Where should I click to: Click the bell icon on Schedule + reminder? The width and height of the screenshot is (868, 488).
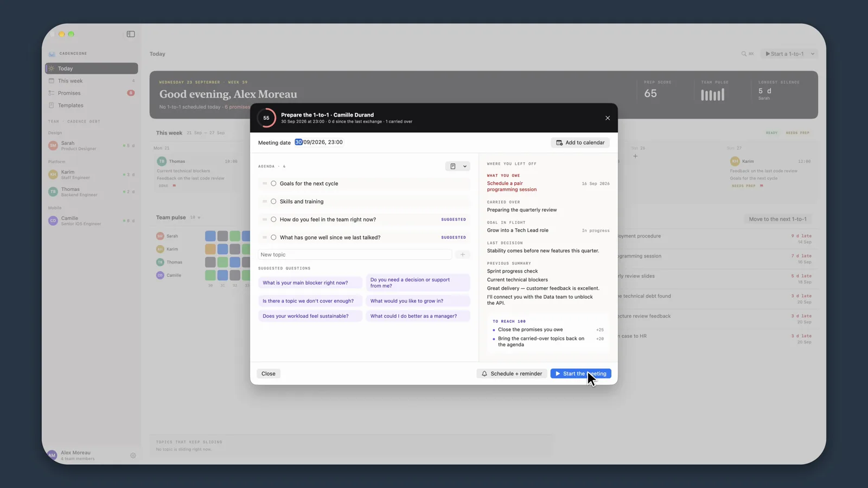pos(484,374)
